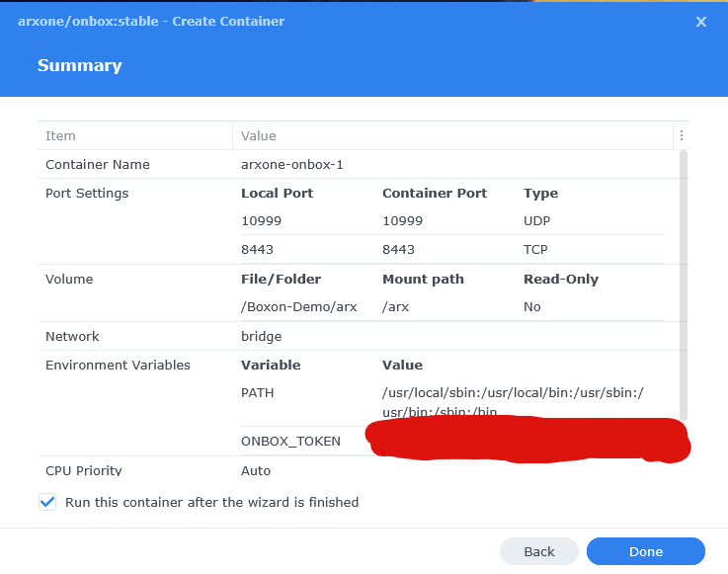Sort by the Item column header
Screen dimensions: 728x574
61,135
